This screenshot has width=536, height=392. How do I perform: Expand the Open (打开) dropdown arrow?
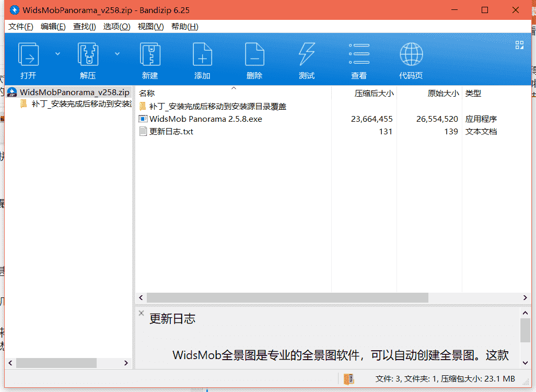(58, 54)
